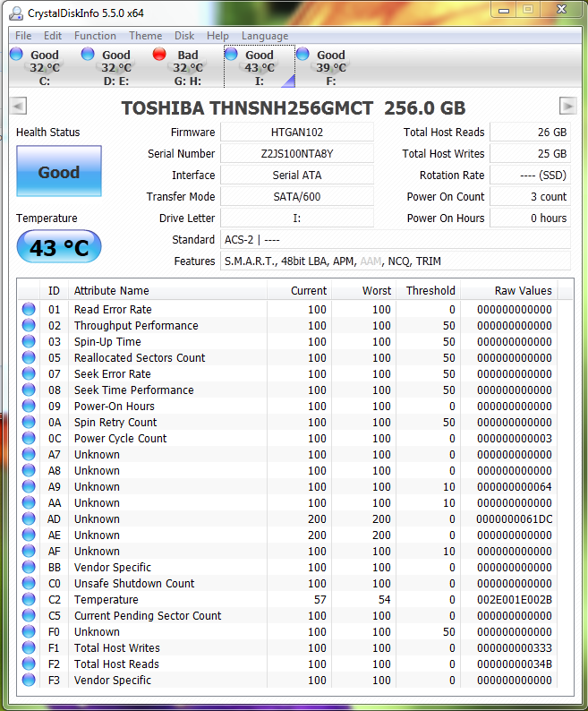Click the 43 °C temperature indicator
The image size is (588, 711).
pyautogui.click(x=59, y=247)
